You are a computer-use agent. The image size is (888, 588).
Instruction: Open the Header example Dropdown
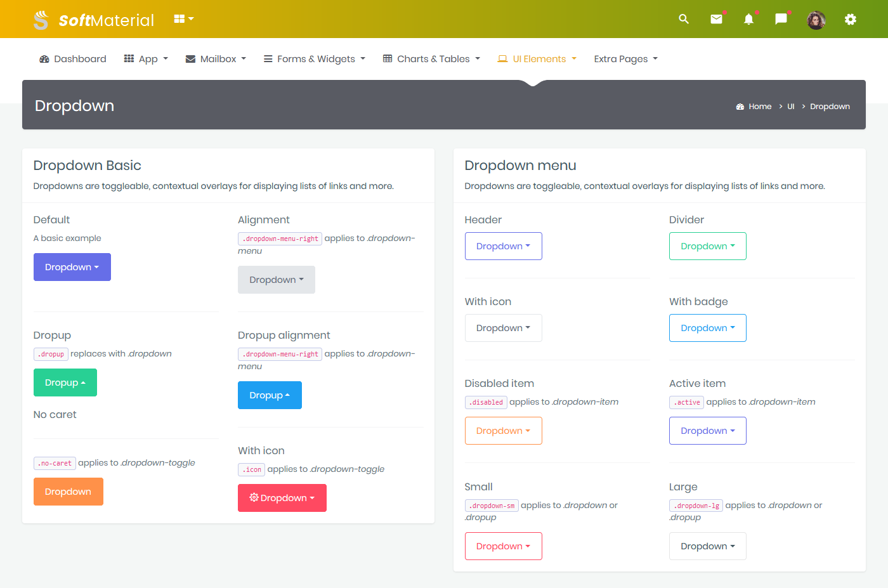tap(503, 246)
